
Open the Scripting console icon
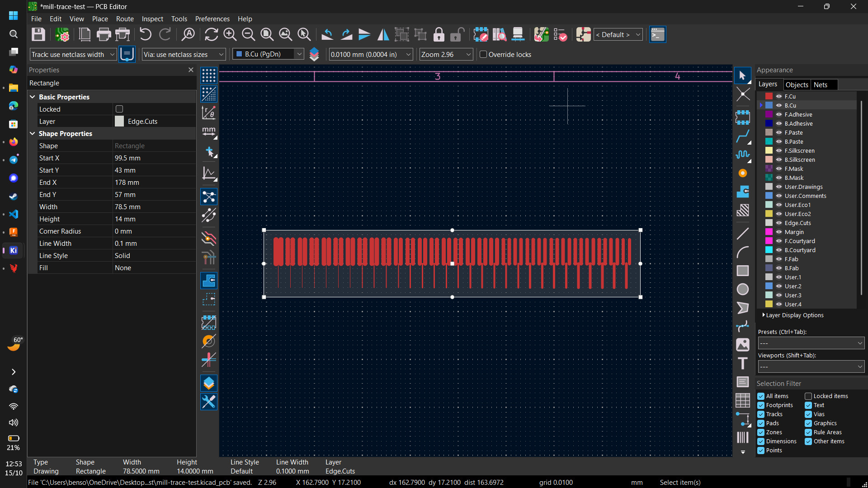coord(657,34)
